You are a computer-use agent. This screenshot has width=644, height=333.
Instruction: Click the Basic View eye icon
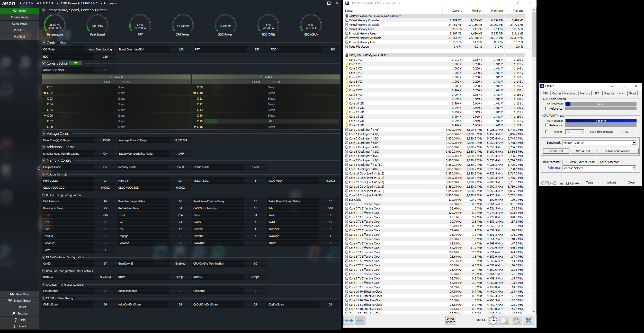[12, 294]
